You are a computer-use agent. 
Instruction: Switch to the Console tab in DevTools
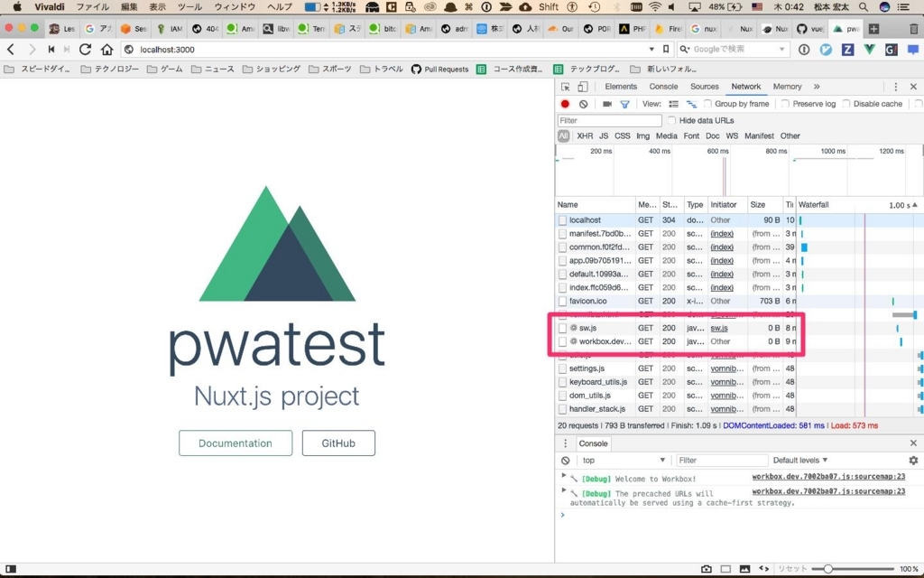[663, 87]
